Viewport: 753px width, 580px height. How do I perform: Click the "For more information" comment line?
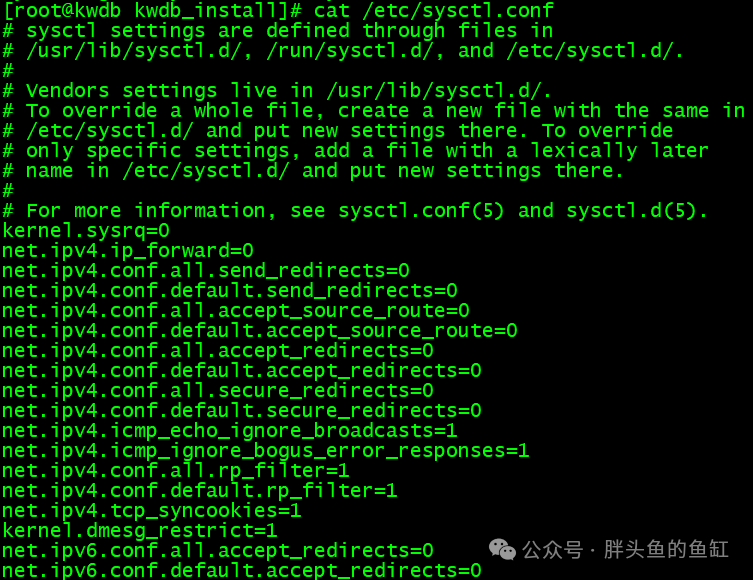pos(355,210)
